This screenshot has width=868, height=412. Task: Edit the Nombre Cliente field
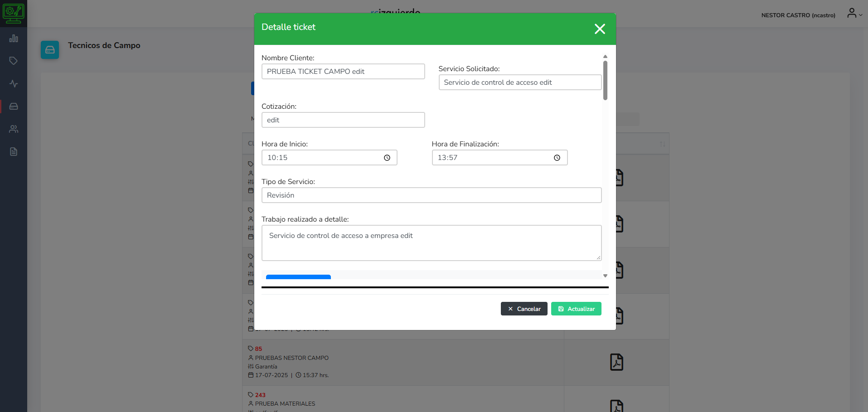coord(343,71)
